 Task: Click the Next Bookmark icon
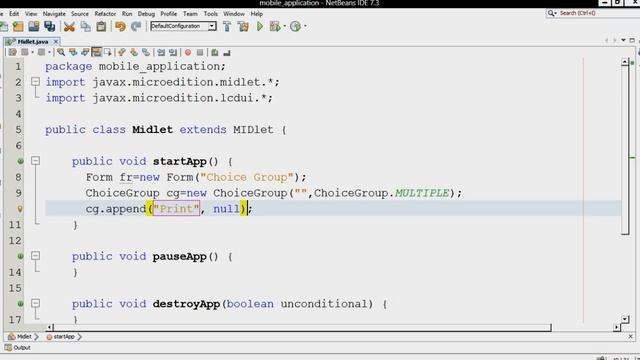coord(134,52)
